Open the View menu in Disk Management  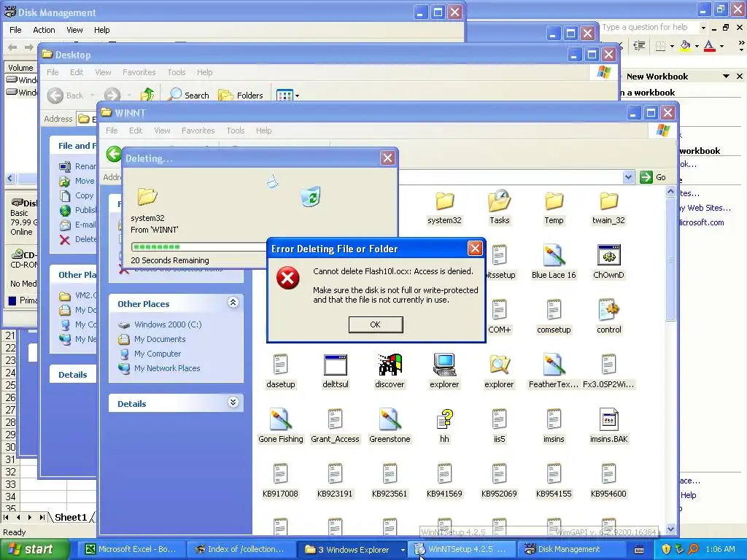click(x=74, y=29)
